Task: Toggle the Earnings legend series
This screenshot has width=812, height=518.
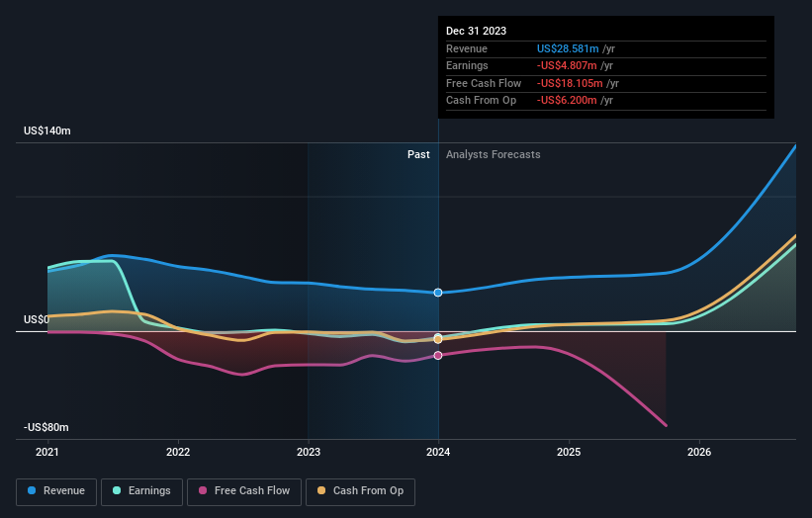Action: [x=141, y=491]
